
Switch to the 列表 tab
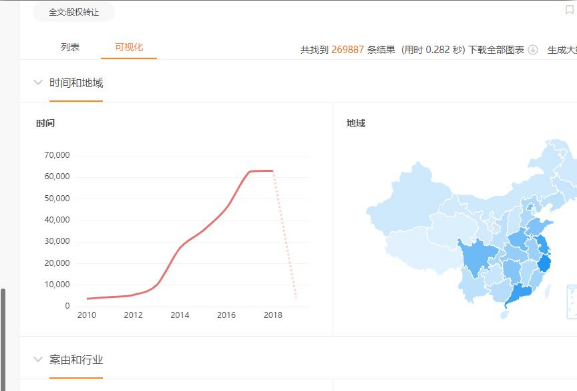pos(70,47)
